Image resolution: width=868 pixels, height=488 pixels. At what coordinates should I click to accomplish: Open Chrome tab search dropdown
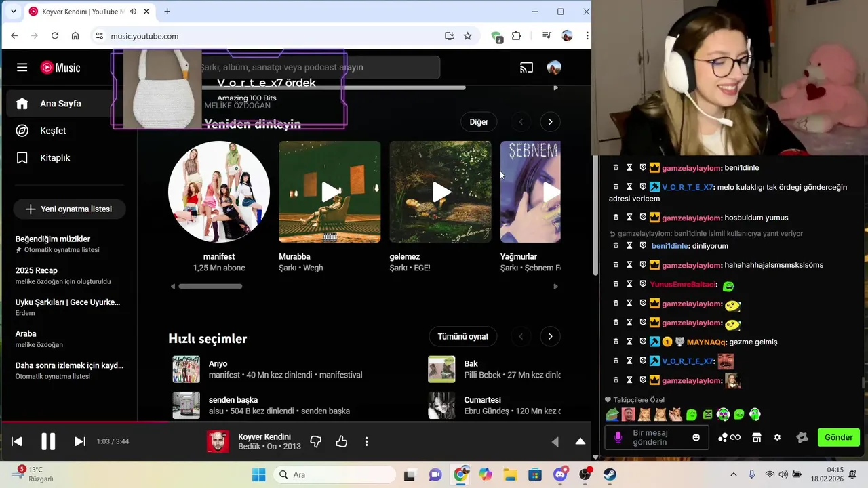tap(13, 12)
